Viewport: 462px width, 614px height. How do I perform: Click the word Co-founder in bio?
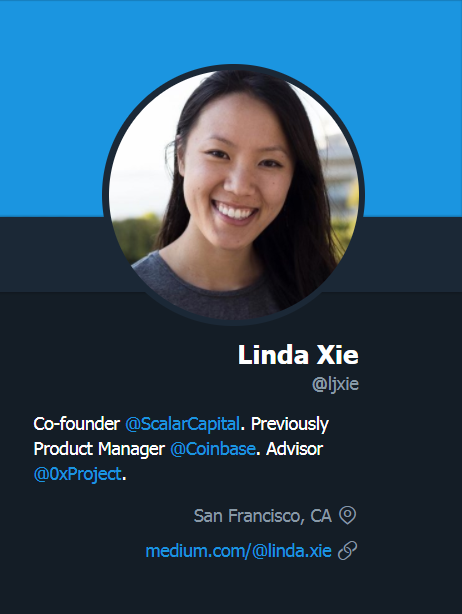click(76, 424)
